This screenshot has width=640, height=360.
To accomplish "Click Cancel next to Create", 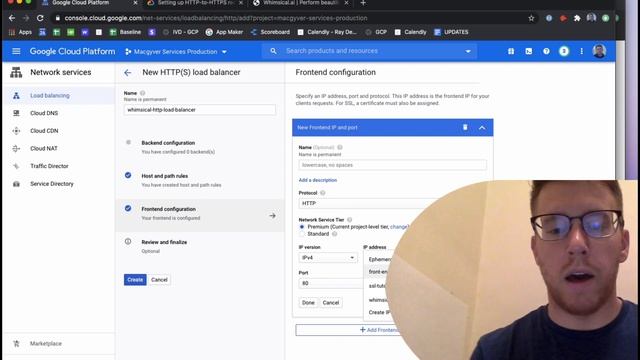I will [x=159, y=280].
